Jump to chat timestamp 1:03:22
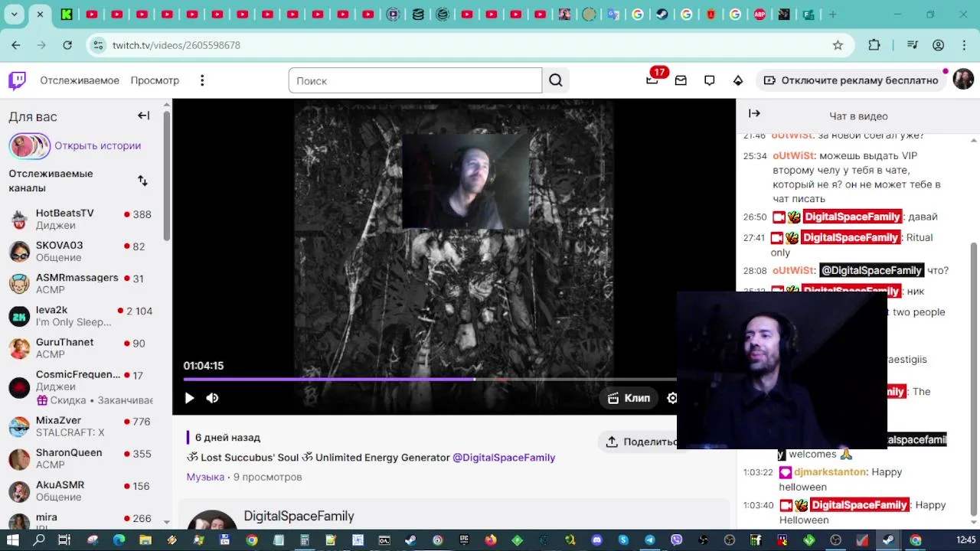This screenshot has width=980, height=551. pos(758,472)
